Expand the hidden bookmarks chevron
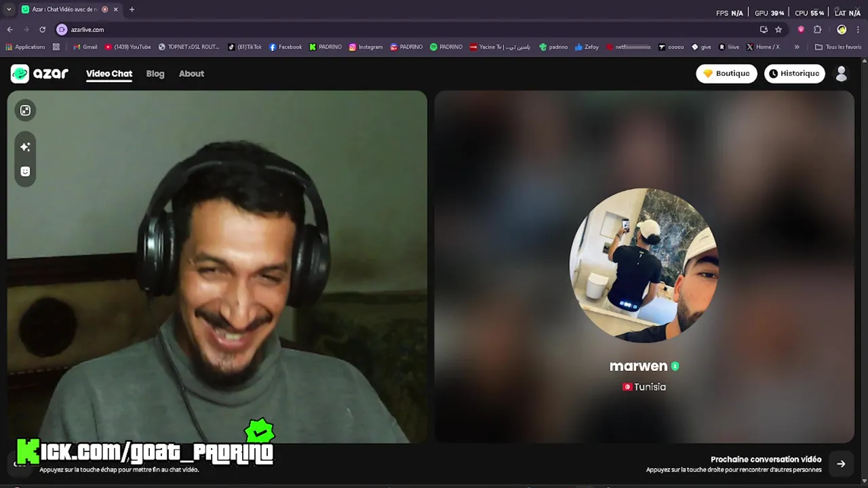Image resolution: width=868 pixels, height=488 pixels. [797, 47]
